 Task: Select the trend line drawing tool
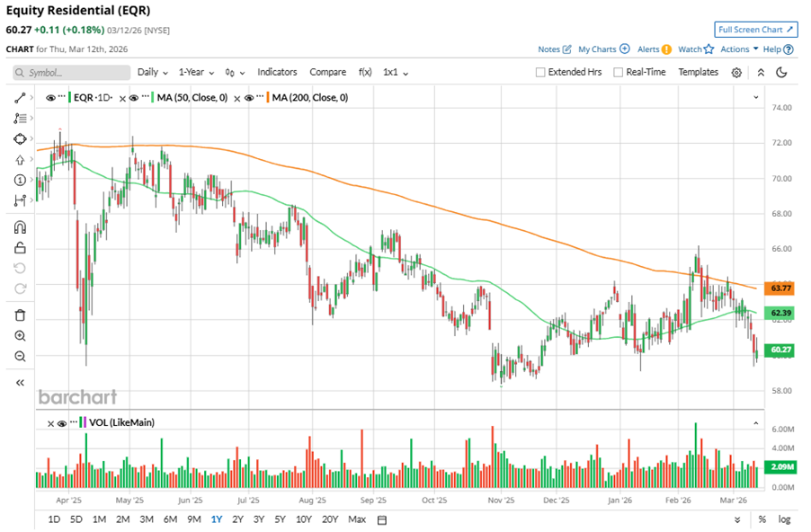tap(20, 98)
